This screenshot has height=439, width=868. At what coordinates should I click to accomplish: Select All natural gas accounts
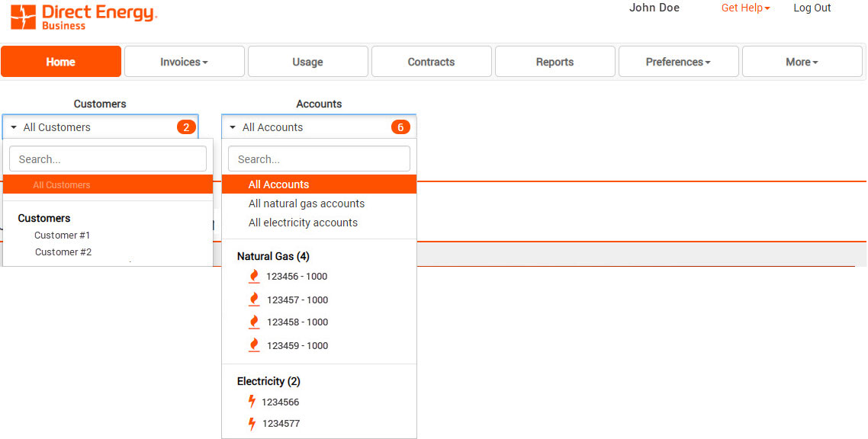(x=307, y=203)
